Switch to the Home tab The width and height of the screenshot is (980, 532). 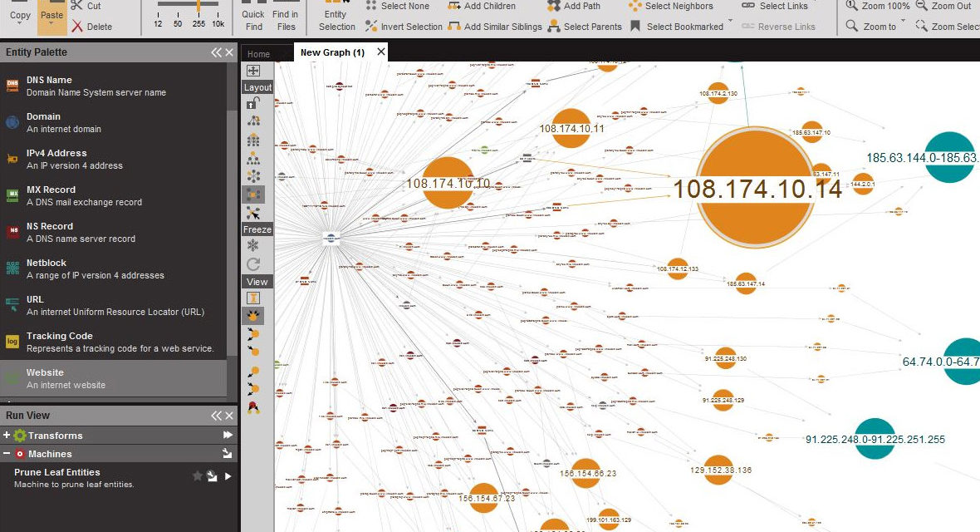pyautogui.click(x=258, y=54)
